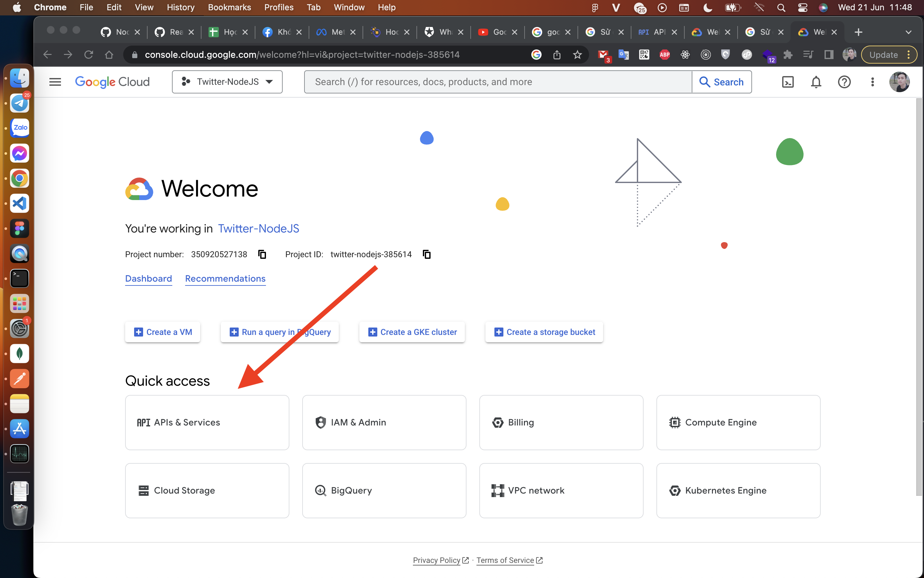Focus the resources search input field
This screenshot has width=924, height=578.
[x=498, y=82]
